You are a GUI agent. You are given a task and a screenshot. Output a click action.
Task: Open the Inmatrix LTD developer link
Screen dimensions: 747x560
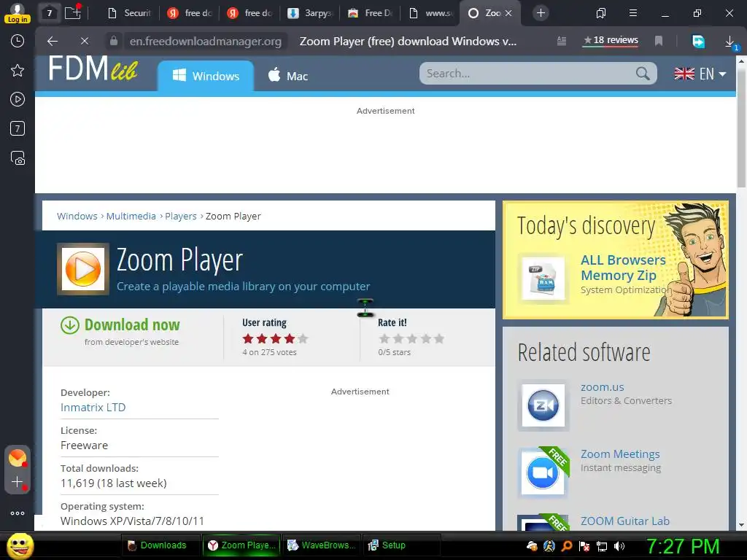[x=93, y=408]
